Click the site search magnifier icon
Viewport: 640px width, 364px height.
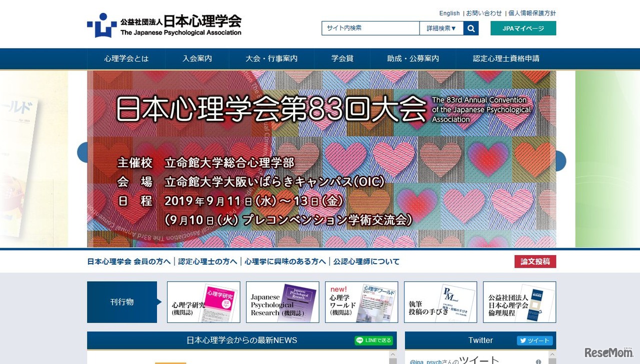[x=470, y=28]
